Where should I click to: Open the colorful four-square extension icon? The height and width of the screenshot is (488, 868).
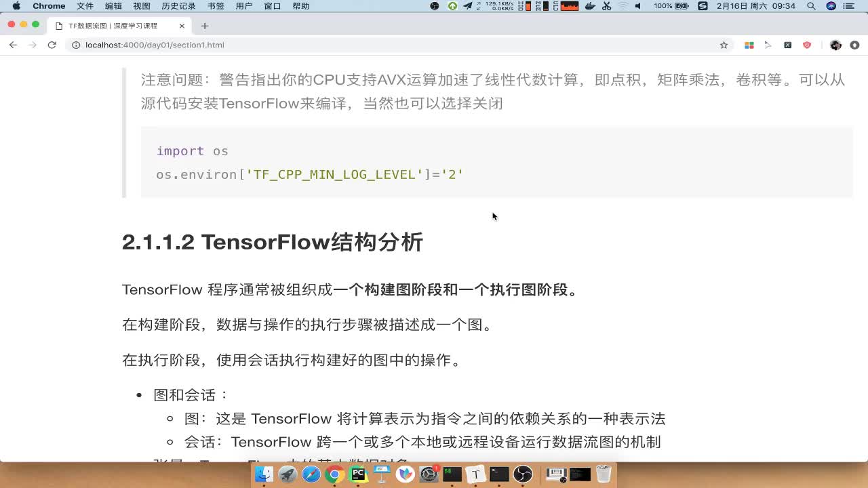point(749,45)
